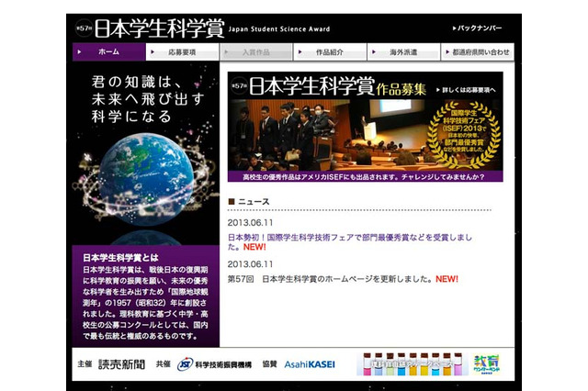Screen dimensions: 588x391
Task: Click the 日本学生科学賞 header logo
Action: pos(159,28)
